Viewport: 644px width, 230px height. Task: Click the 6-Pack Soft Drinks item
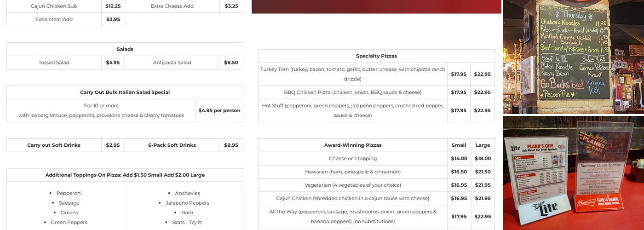tap(172, 145)
